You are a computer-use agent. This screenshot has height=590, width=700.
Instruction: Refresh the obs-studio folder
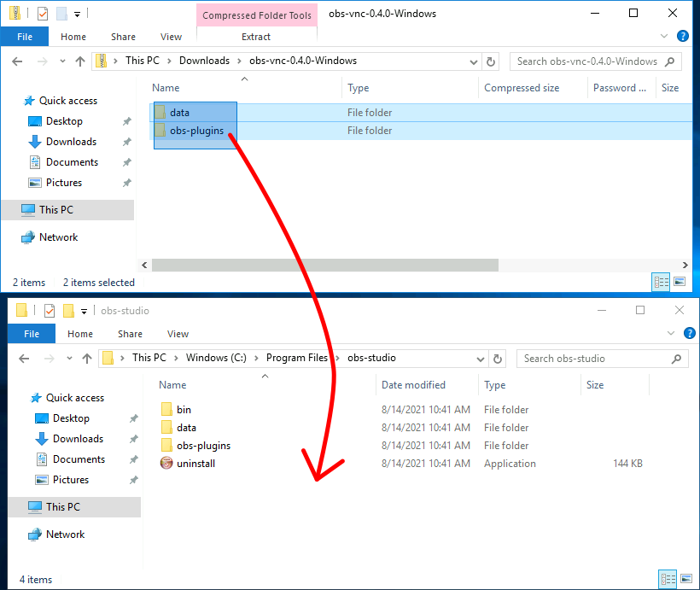click(x=498, y=359)
